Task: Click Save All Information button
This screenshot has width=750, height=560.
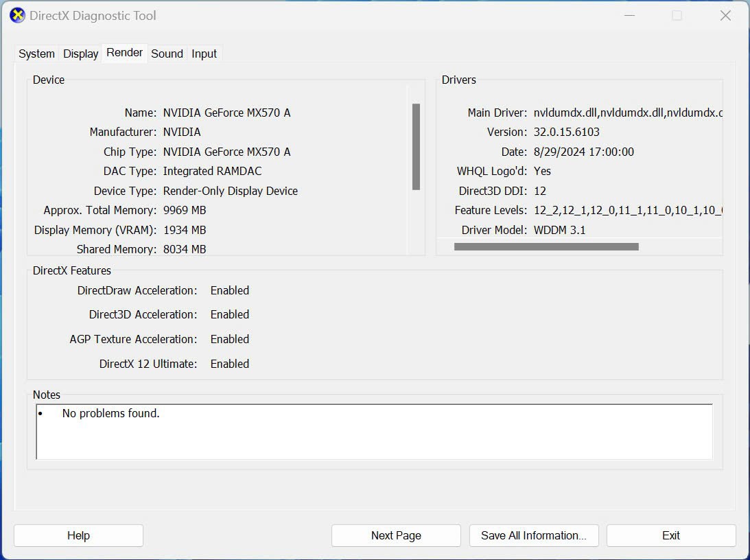Action: (x=533, y=535)
